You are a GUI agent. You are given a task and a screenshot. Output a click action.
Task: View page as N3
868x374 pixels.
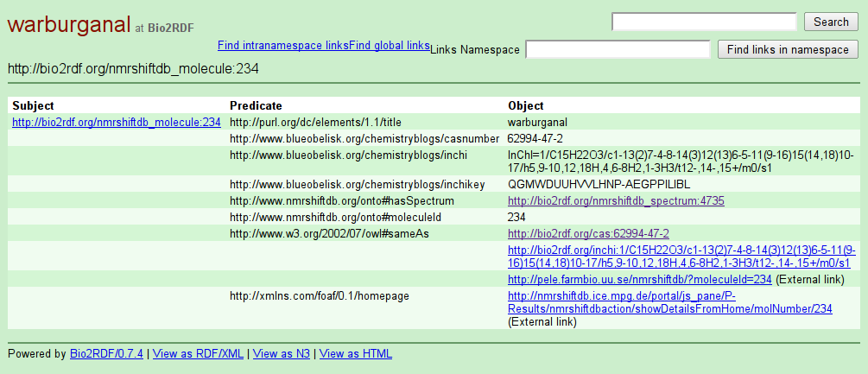[281, 353]
